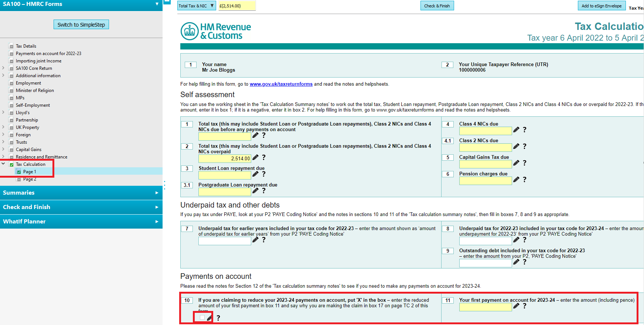Collapse the SA100 – HMRC Forms panel header

pyautogui.click(x=81, y=4)
